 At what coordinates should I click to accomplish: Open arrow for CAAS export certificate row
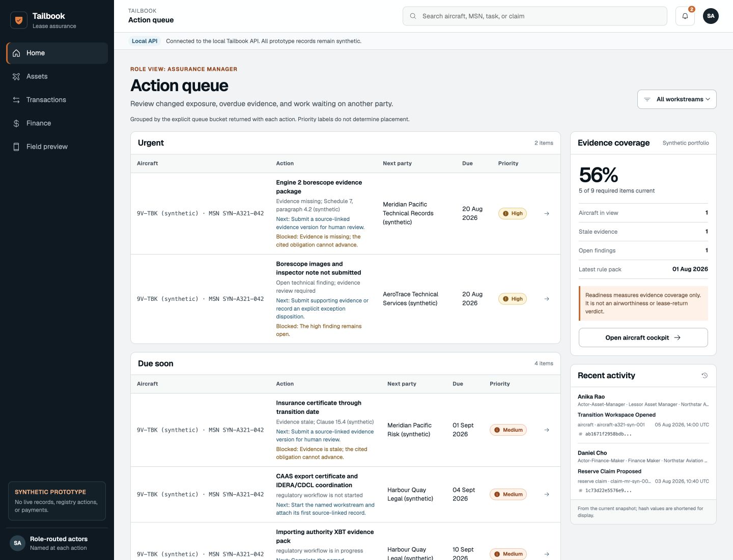pyautogui.click(x=547, y=494)
